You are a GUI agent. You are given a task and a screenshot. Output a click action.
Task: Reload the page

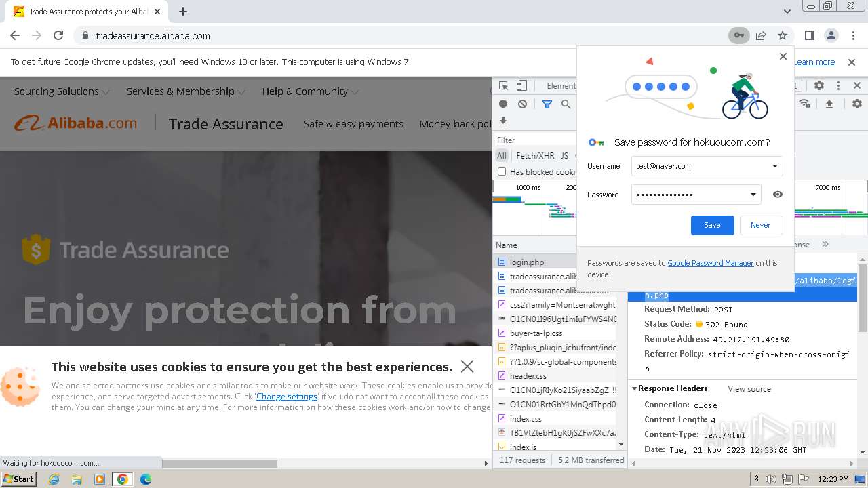(x=58, y=35)
